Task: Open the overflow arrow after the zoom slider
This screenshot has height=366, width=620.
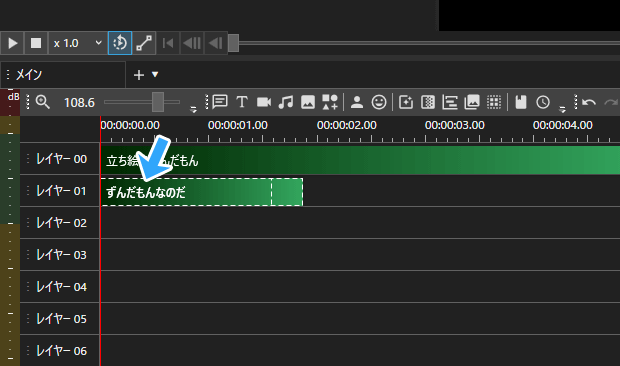Action: [x=193, y=109]
